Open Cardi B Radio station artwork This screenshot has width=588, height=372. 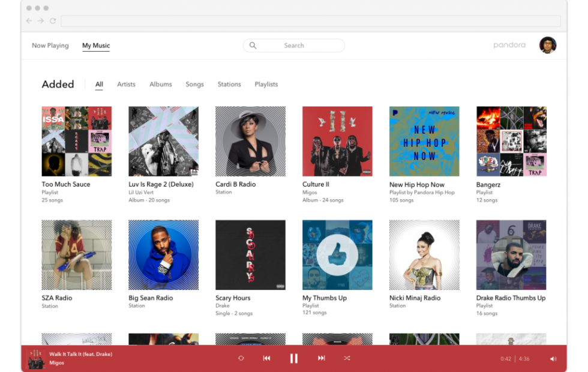pyautogui.click(x=250, y=142)
